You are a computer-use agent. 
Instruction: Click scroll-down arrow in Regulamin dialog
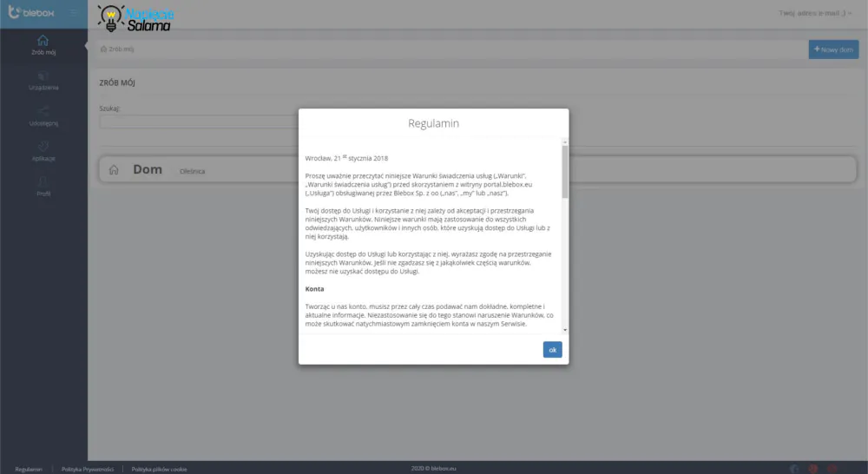pyautogui.click(x=565, y=330)
